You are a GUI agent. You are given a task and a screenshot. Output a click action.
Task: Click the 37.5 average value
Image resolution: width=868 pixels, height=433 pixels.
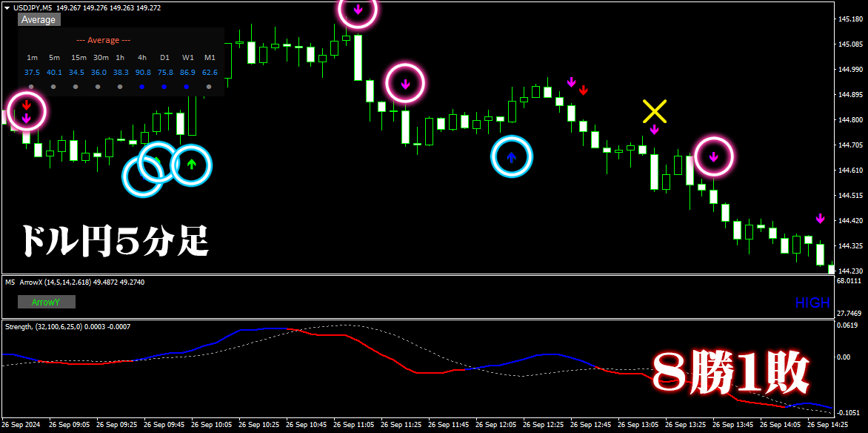pyautogui.click(x=32, y=72)
